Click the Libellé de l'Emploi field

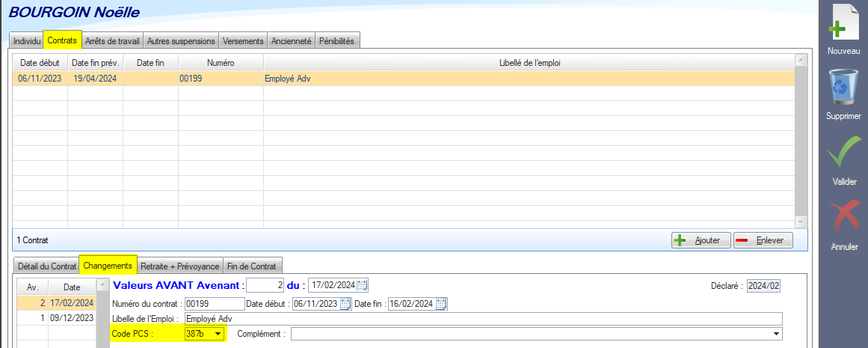click(x=483, y=319)
